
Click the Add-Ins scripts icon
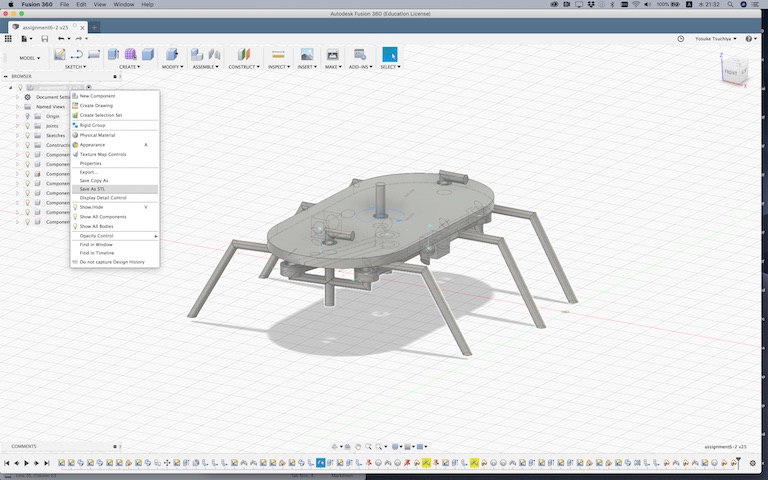pyautogui.click(x=360, y=54)
